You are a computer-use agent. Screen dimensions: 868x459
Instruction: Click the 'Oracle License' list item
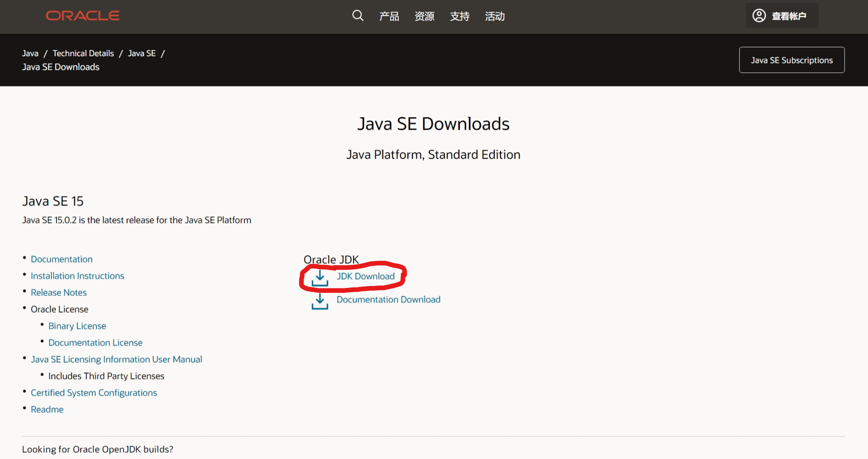click(x=59, y=309)
